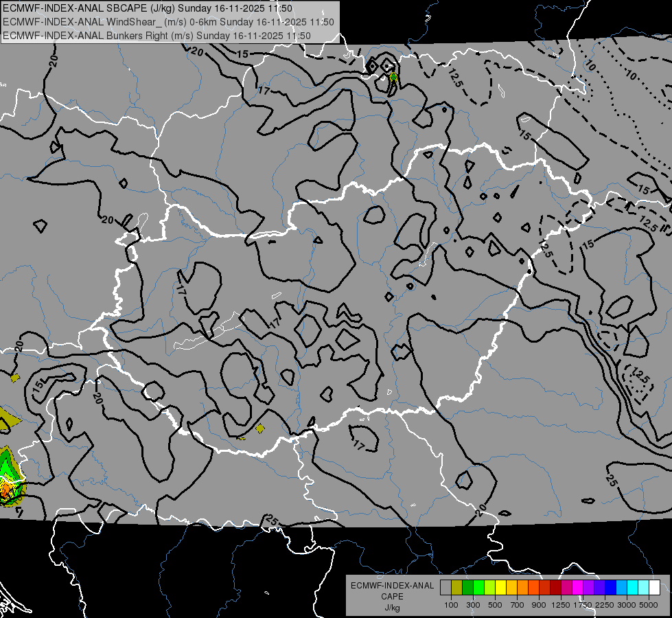Screen dimensions: 672x618
Task: Select the olive CAPE legend swatch
Action: click(x=457, y=588)
